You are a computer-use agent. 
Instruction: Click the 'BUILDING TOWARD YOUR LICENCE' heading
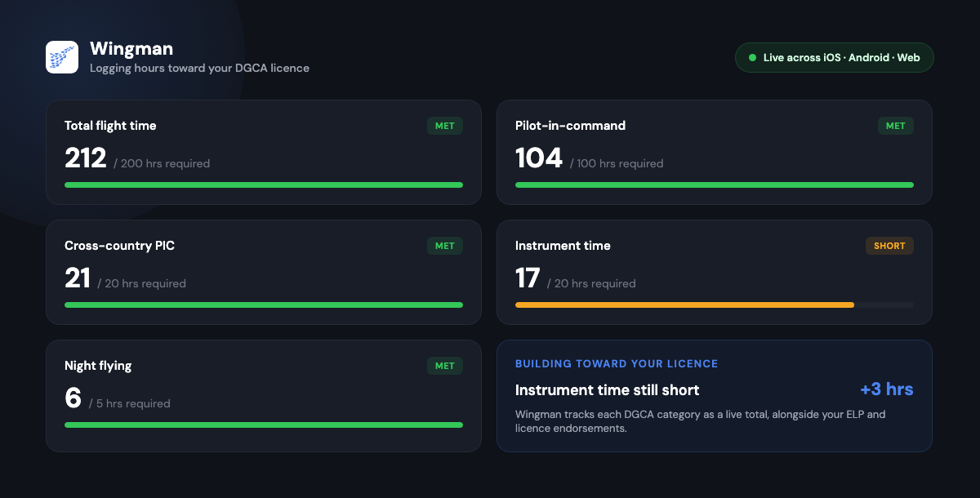coord(617,363)
